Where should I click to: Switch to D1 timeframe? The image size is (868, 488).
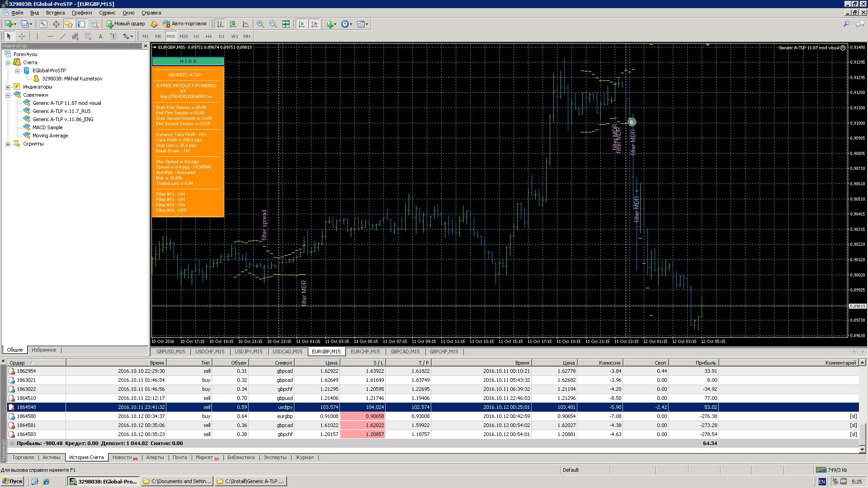221,36
